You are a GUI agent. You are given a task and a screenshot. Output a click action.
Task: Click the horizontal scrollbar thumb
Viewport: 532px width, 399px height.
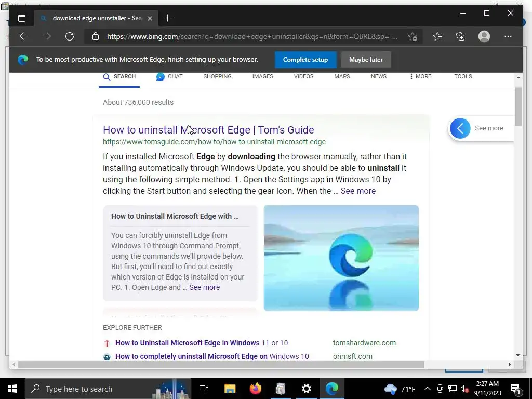tap(221, 364)
